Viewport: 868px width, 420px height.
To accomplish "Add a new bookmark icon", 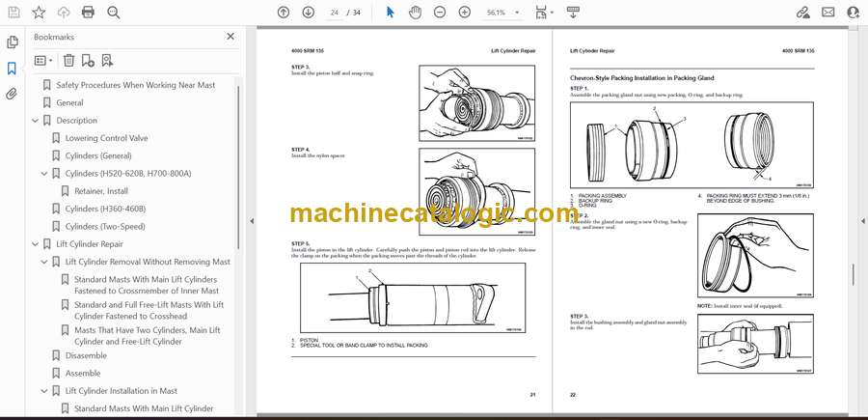I will tap(88, 61).
